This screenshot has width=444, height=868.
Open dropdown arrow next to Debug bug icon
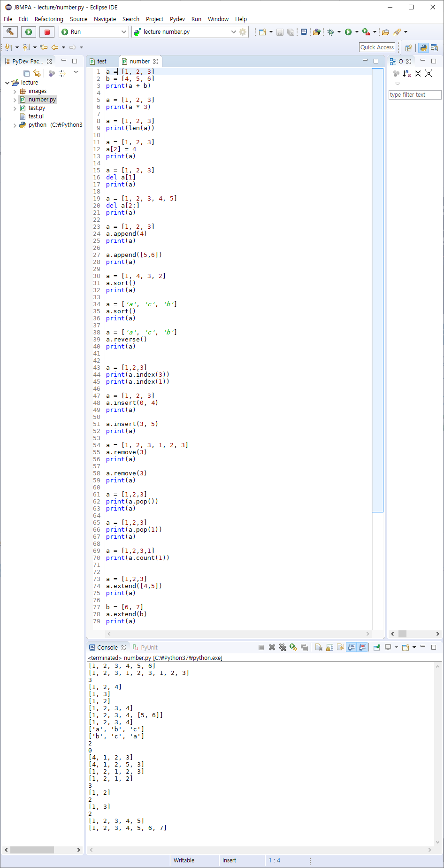(x=339, y=32)
